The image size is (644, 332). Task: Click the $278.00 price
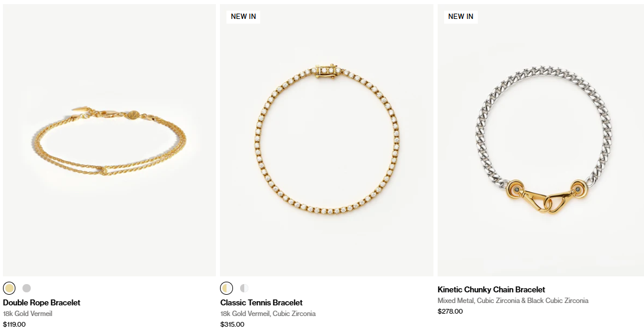click(x=450, y=311)
